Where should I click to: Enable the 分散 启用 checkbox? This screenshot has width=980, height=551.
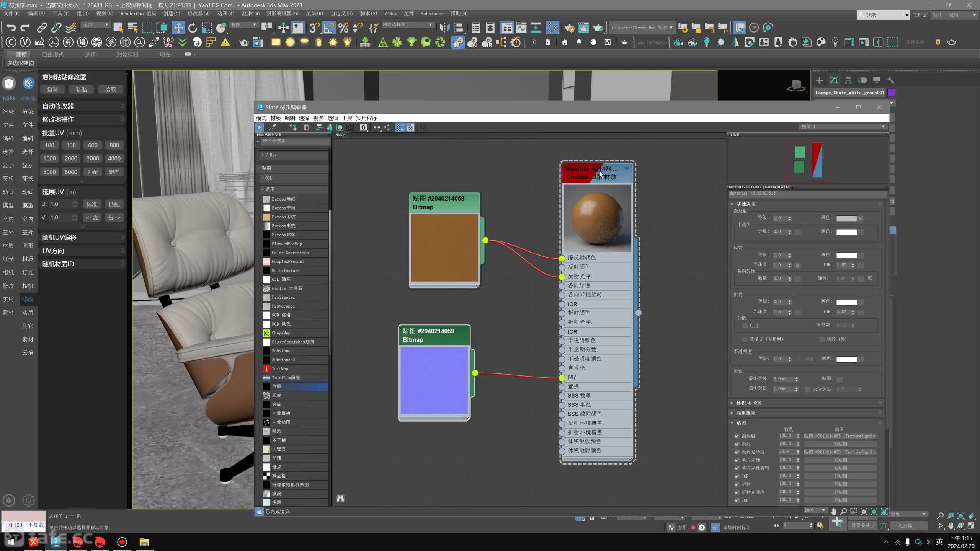click(x=745, y=326)
